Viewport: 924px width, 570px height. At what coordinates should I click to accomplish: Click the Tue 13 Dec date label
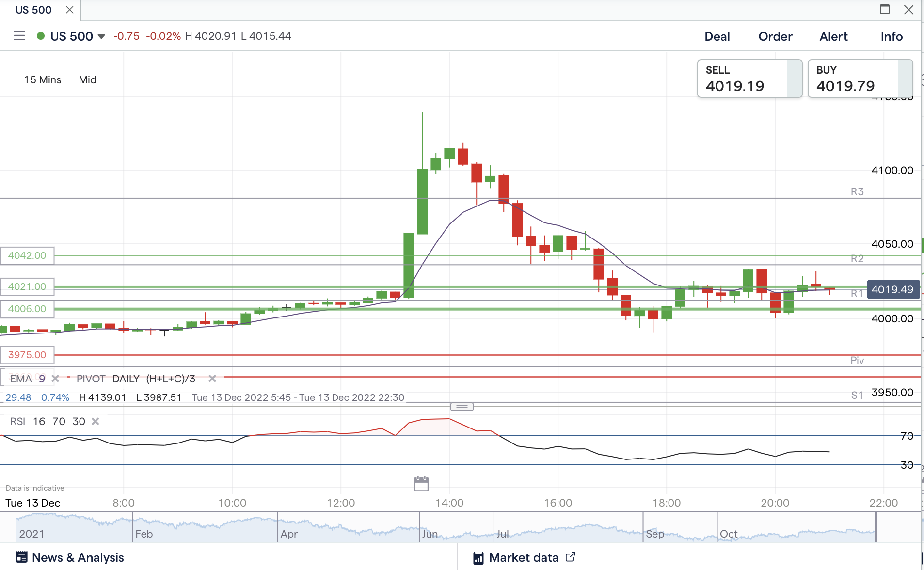coord(33,503)
